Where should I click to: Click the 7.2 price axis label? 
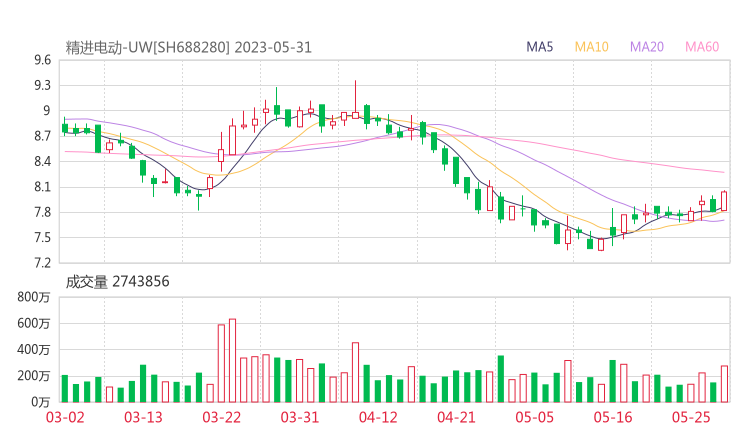(42, 263)
